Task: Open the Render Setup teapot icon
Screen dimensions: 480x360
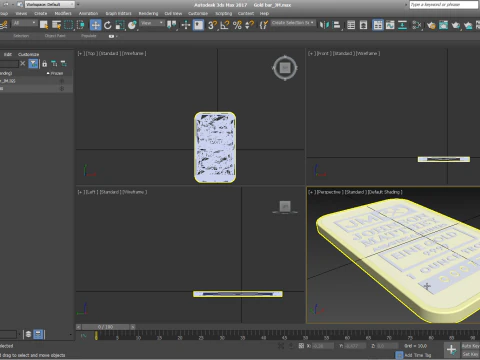Action: (431, 25)
